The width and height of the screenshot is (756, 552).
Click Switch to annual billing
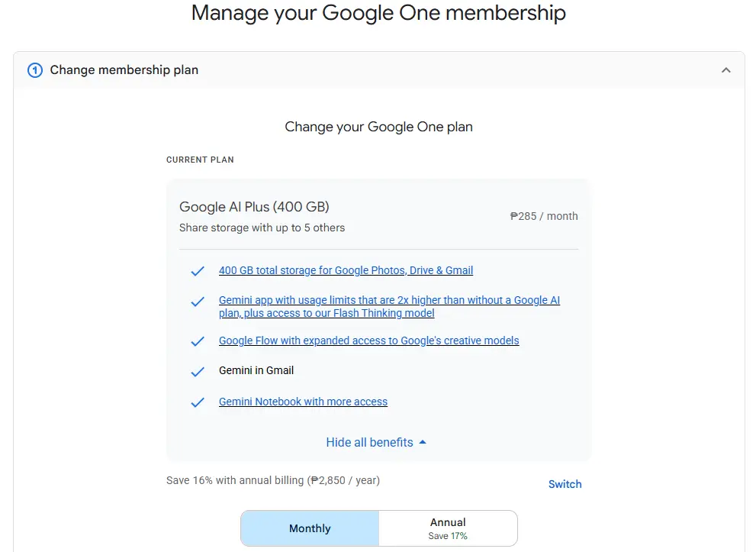pos(565,484)
